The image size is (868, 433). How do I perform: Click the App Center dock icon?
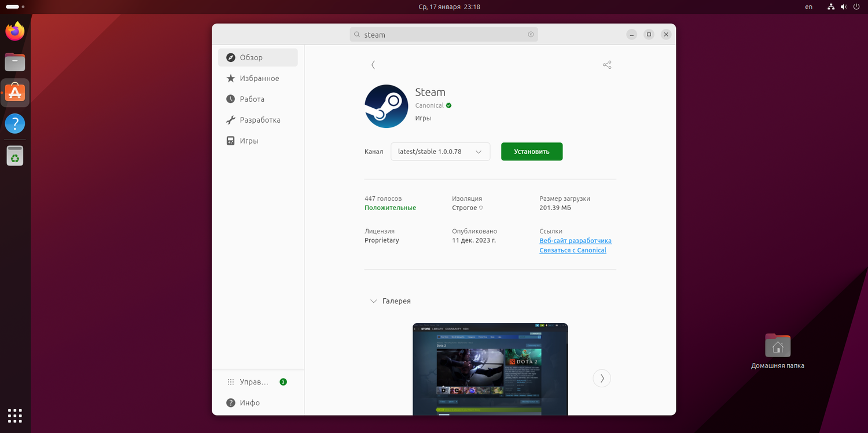[x=15, y=93]
